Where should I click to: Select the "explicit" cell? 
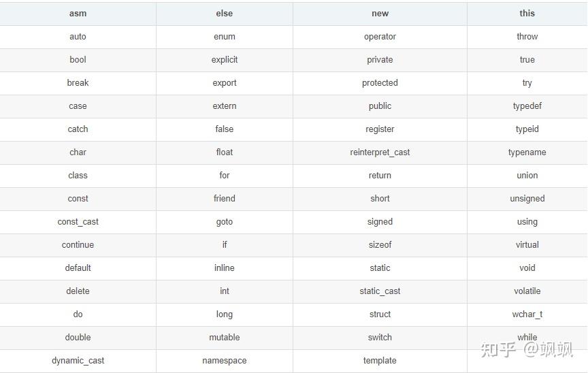click(x=224, y=60)
